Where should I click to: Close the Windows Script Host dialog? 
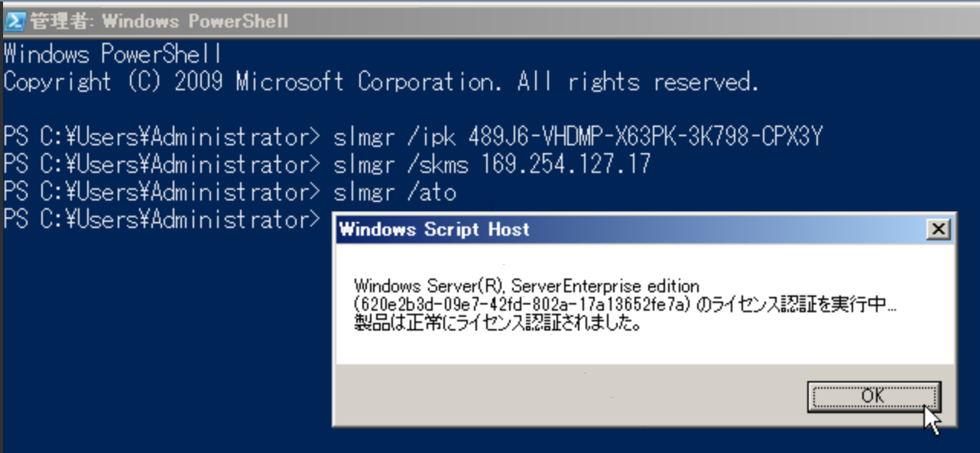(937, 229)
